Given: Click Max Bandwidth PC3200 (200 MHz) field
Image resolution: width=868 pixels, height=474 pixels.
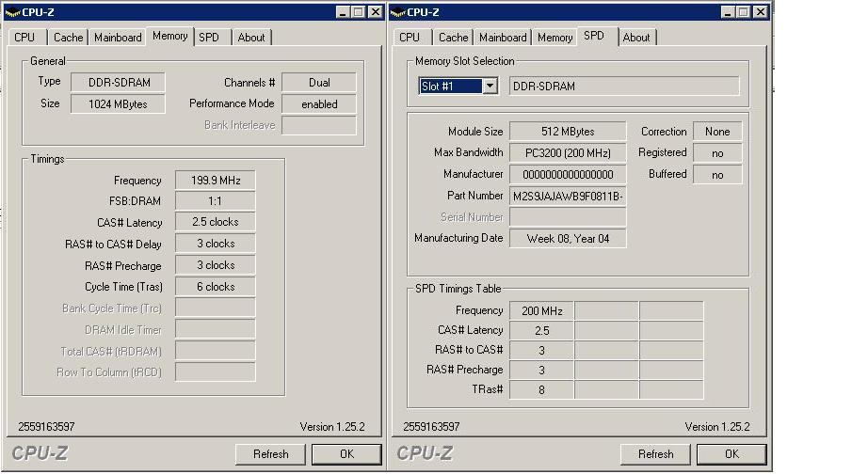Looking at the screenshot, I should coord(568,152).
